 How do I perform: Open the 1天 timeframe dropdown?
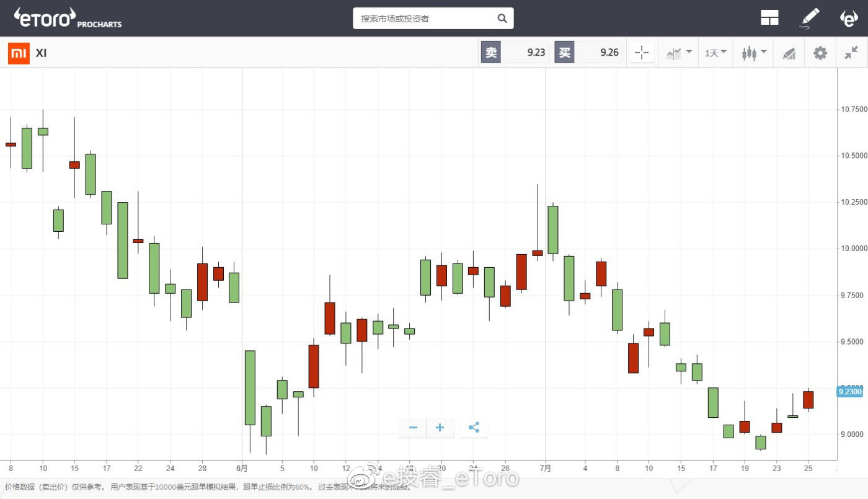tap(715, 53)
